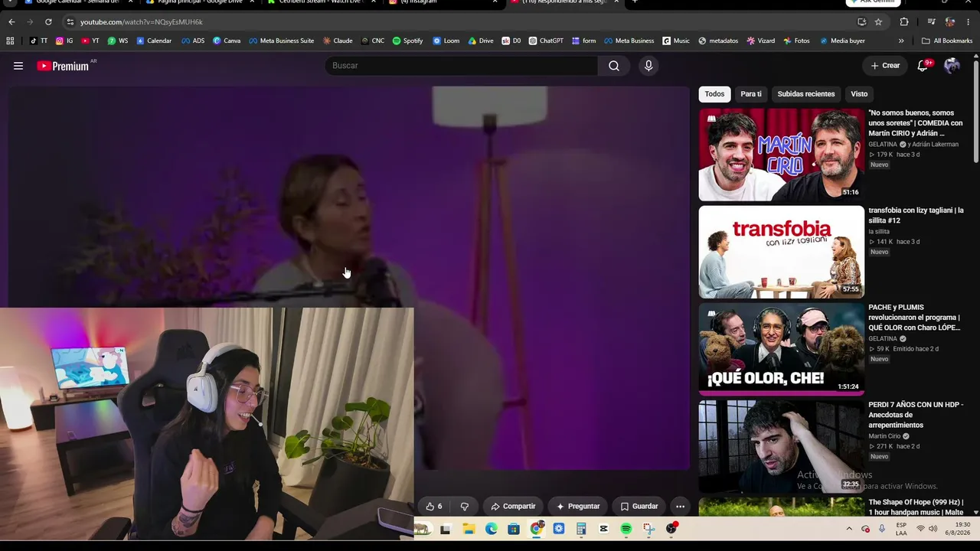This screenshot has width=980, height=551.
Task: Open the Vizard bookmark
Action: pos(761,41)
